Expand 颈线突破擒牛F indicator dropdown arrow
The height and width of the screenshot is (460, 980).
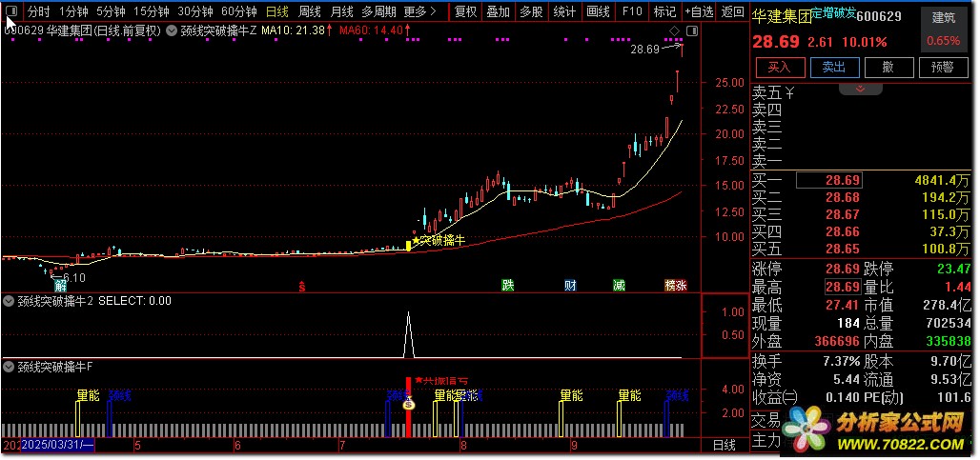click(9, 367)
